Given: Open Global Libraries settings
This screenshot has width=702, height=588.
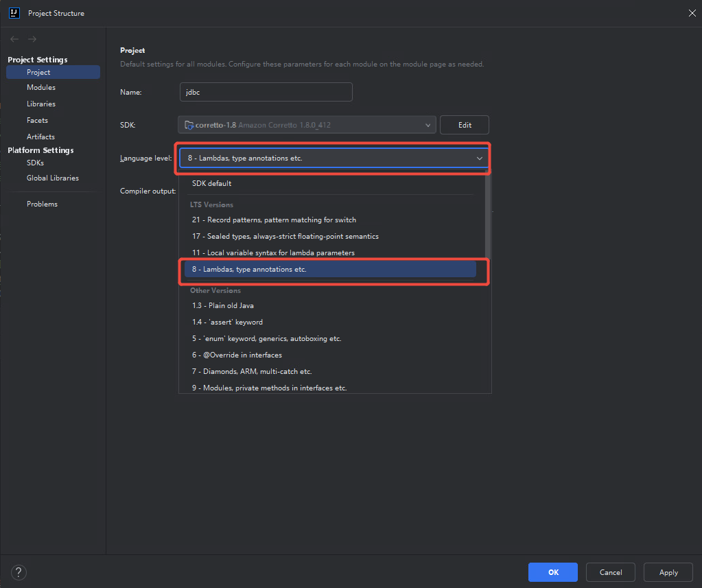Looking at the screenshot, I should point(53,178).
